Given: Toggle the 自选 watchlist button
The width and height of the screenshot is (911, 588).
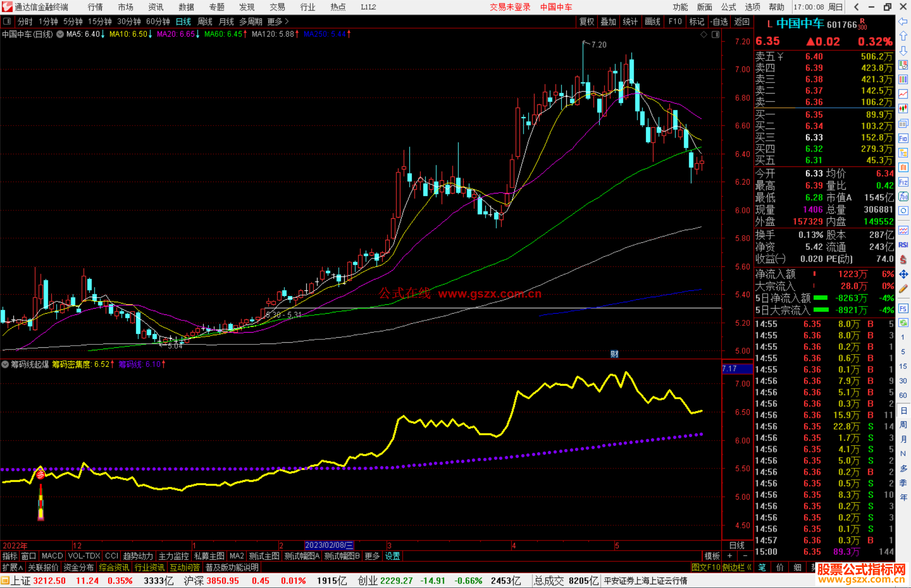Looking at the screenshot, I should (719, 21).
